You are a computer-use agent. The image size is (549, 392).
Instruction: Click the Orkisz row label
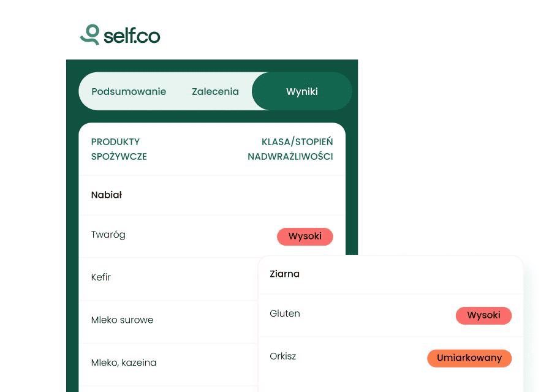pyautogui.click(x=282, y=356)
